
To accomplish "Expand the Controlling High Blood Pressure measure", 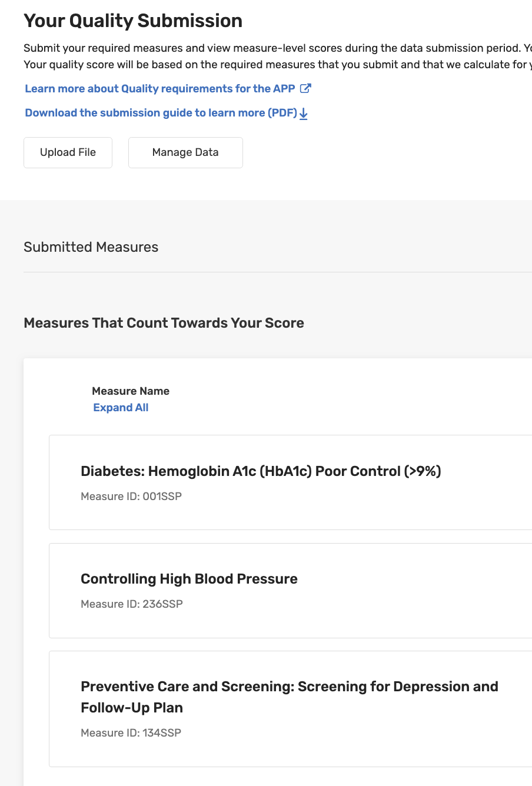I will click(x=189, y=579).
